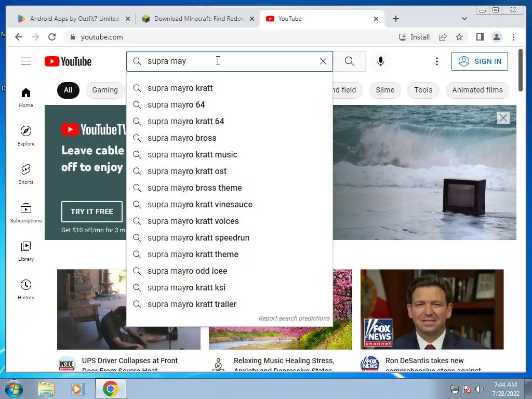The image size is (532, 399).
Task: Click the SIGN IN button
Action: (480, 61)
